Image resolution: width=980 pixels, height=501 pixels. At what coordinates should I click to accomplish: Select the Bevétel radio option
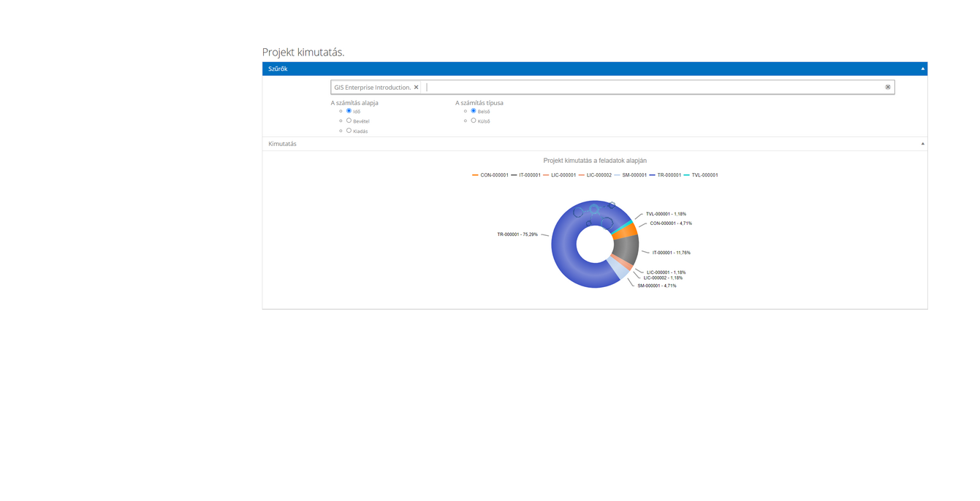point(349,121)
